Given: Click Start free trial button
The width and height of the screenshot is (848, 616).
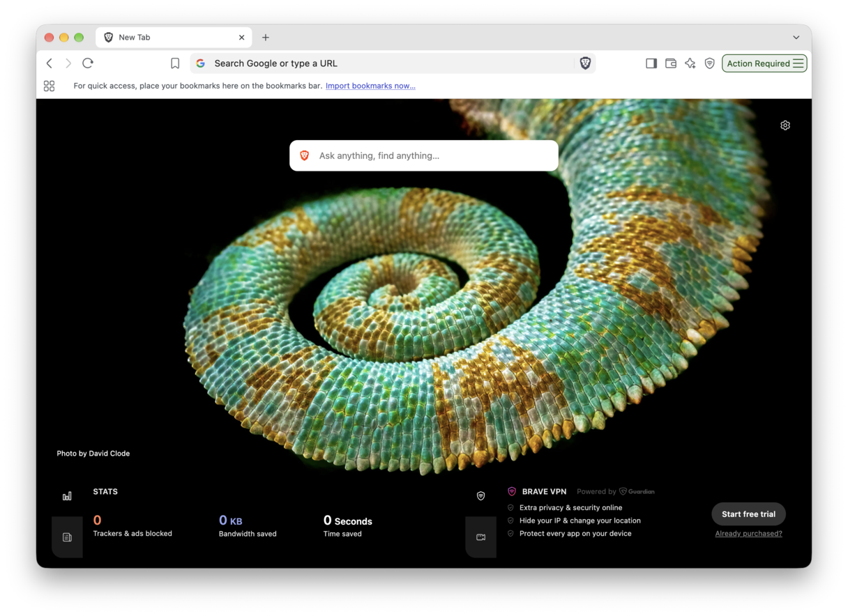Looking at the screenshot, I should coord(748,514).
